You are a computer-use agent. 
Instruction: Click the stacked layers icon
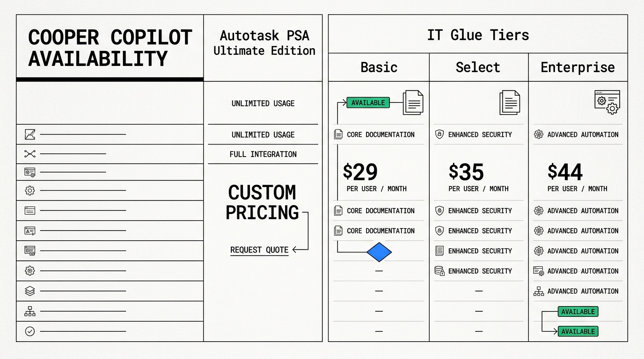pyautogui.click(x=29, y=291)
